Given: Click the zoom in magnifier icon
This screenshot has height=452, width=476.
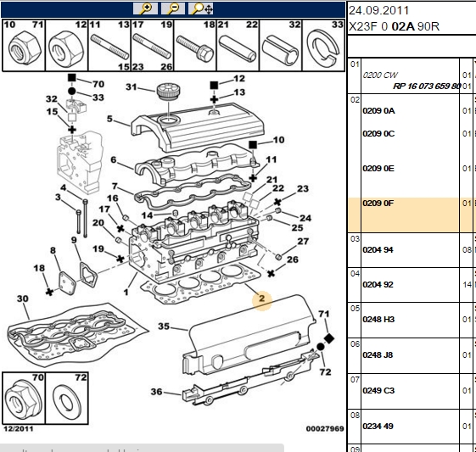Looking at the screenshot, I should tap(145, 8).
